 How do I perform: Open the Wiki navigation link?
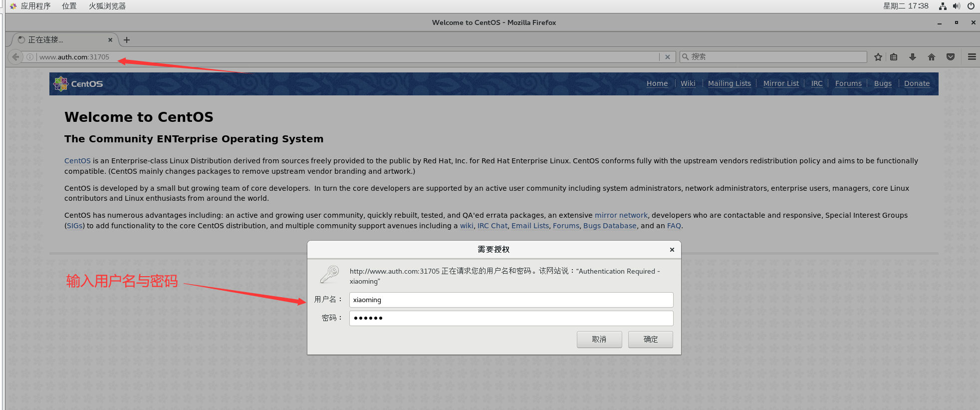688,83
